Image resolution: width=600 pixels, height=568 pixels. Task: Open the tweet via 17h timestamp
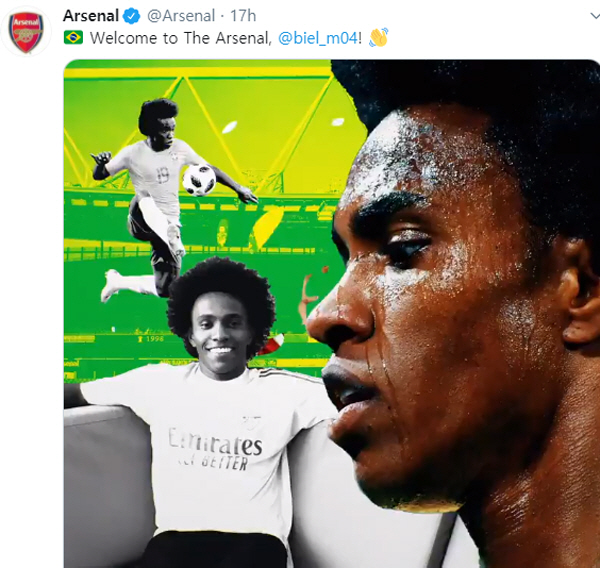243,16
